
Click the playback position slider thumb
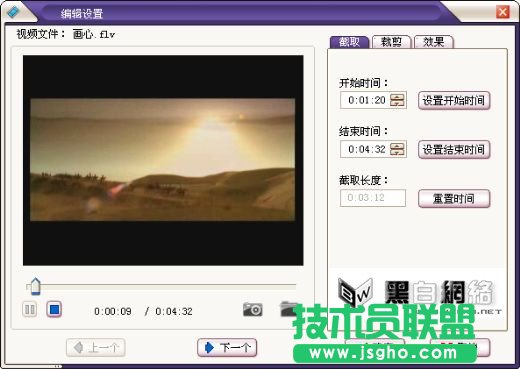click(35, 287)
